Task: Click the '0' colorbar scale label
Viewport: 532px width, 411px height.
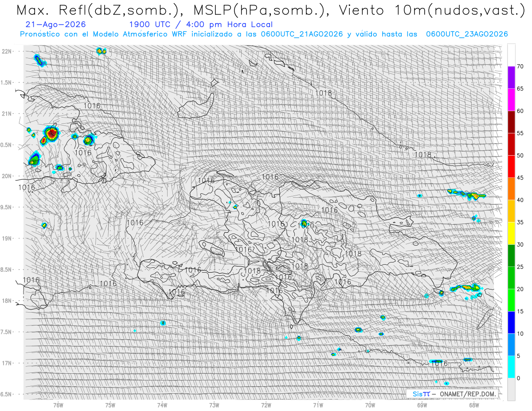Action: (x=518, y=378)
